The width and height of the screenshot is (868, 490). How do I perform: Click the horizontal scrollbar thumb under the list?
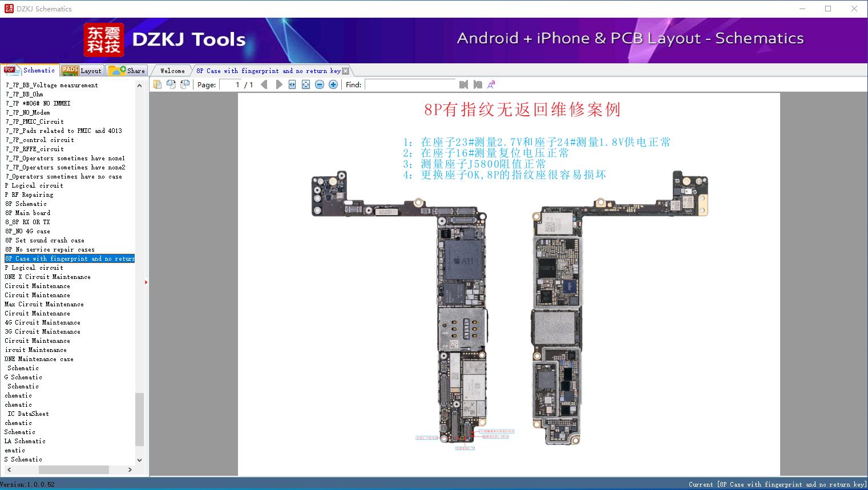74,469
